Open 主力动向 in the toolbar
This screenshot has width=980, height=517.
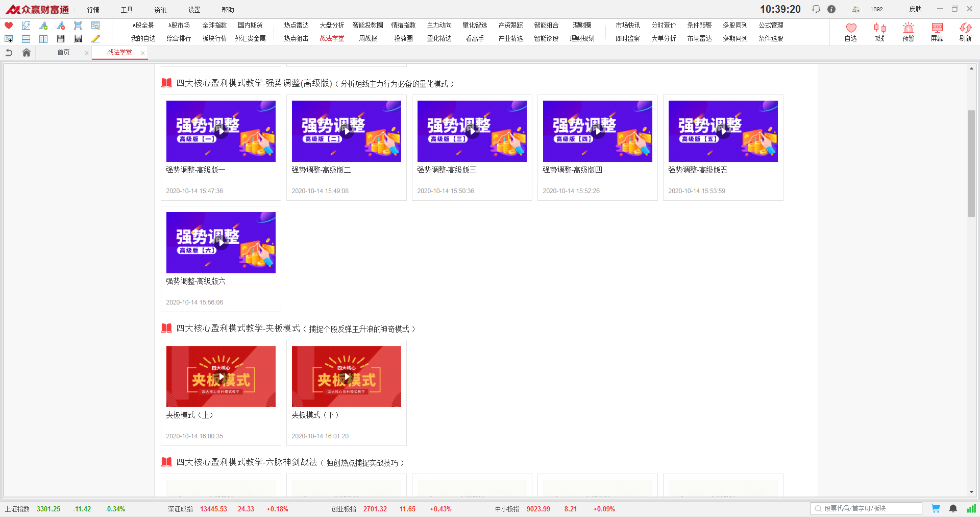point(439,25)
